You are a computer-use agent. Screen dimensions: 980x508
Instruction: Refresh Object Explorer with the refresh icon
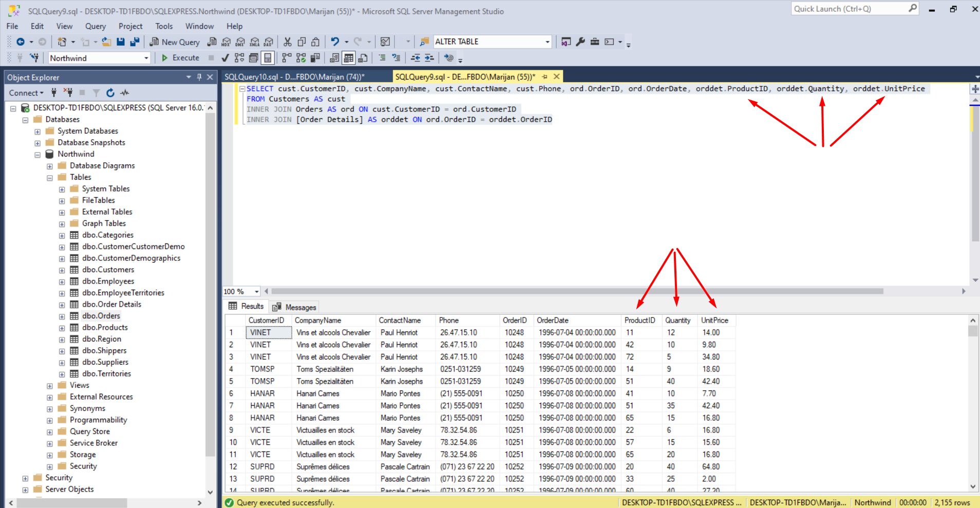[110, 93]
